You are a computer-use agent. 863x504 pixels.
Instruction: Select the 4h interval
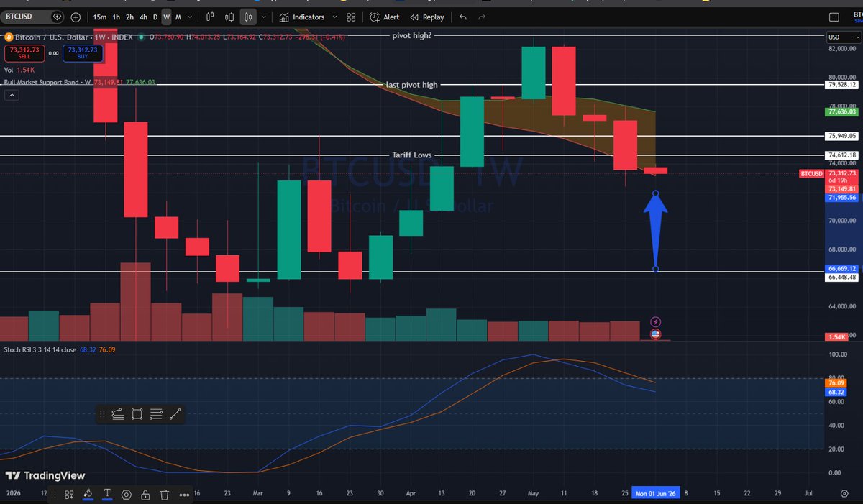[143, 17]
